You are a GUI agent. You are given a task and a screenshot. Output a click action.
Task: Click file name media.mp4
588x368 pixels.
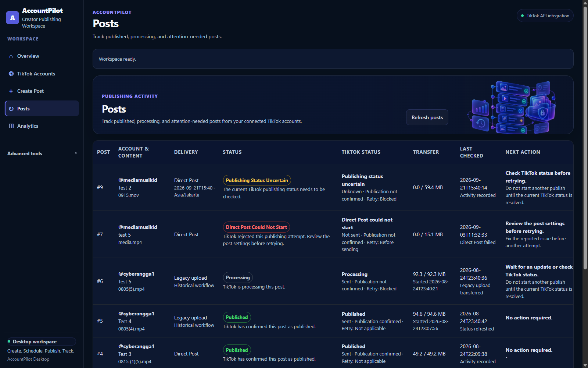point(130,242)
